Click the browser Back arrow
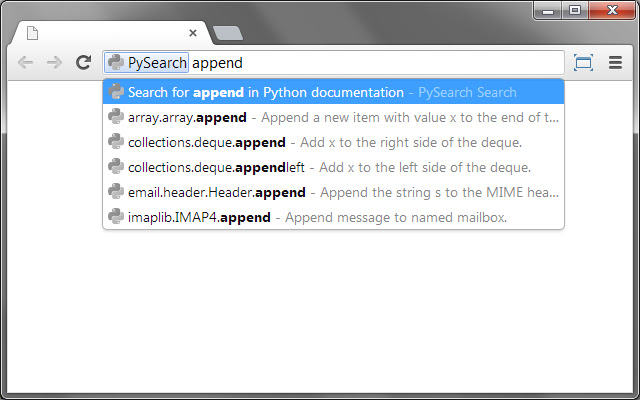The image size is (640, 400). [x=25, y=63]
